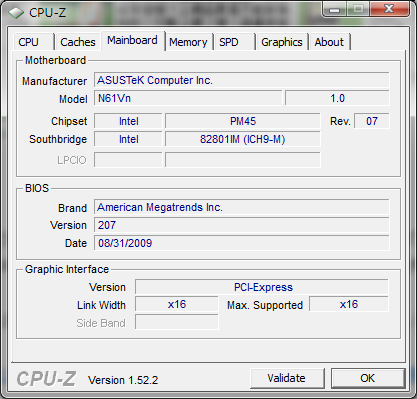417x399 pixels.
Task: Click the maximize button in title bar
Action: pyautogui.click(x=358, y=9)
